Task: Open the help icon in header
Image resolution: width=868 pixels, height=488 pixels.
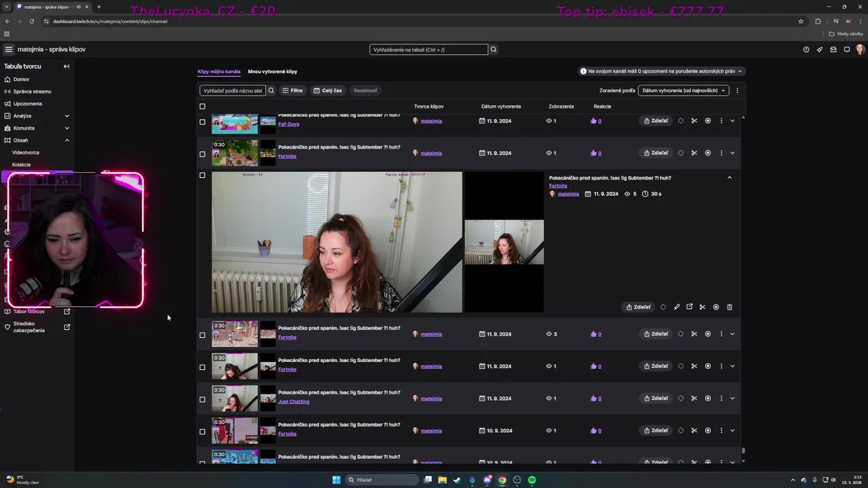Action: pos(806,49)
